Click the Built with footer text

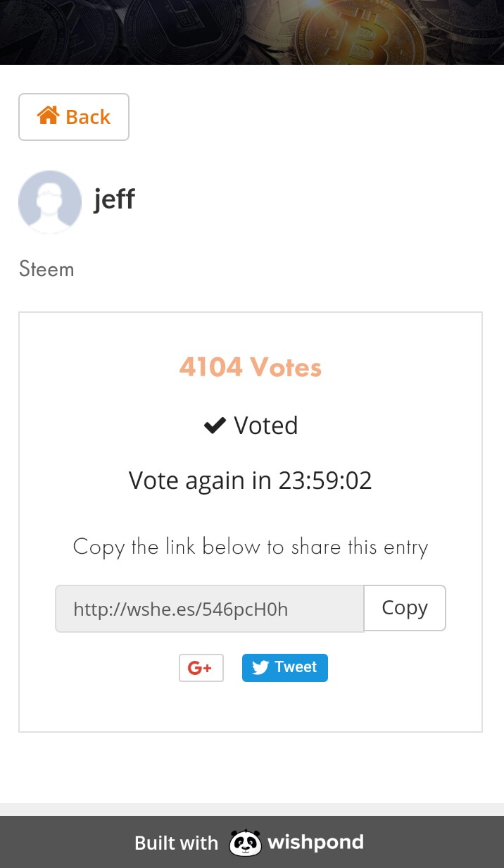[176, 843]
